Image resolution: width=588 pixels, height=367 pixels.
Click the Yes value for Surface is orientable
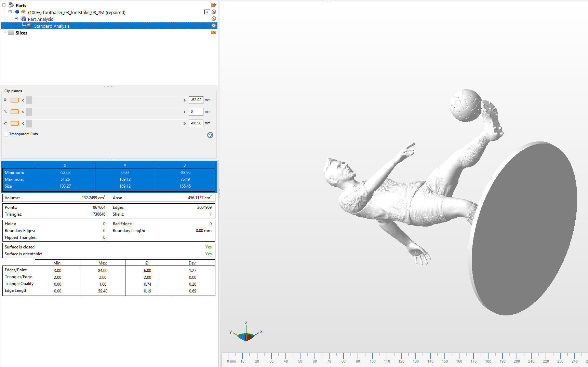209,254
